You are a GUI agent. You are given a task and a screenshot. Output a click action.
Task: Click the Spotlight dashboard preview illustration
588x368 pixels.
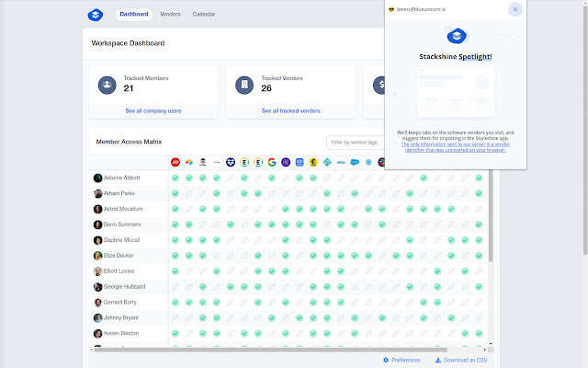pos(456,92)
